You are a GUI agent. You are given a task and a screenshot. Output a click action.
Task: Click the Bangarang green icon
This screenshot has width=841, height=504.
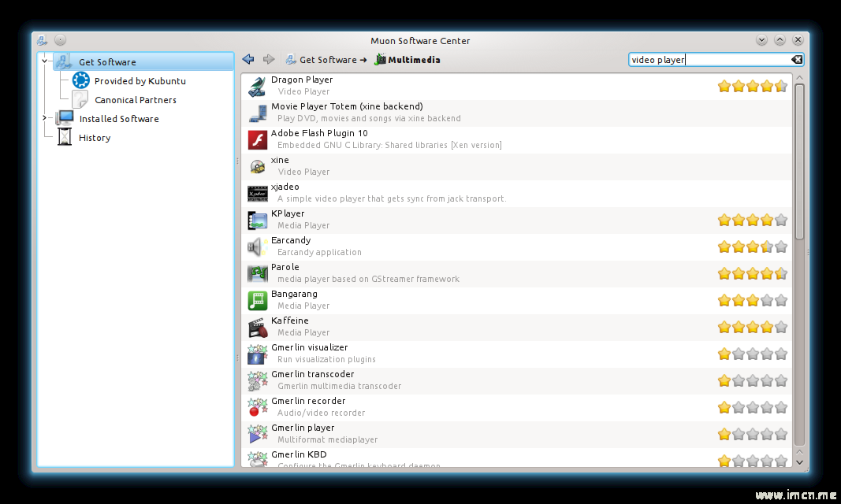click(258, 301)
